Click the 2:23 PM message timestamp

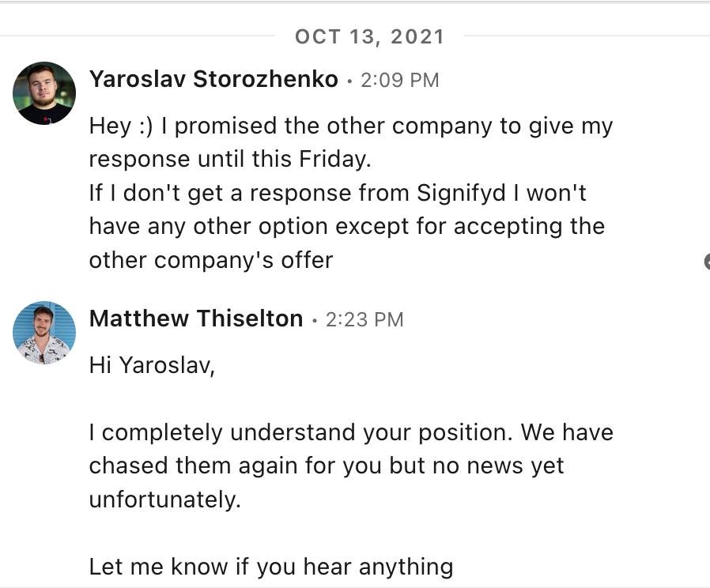click(x=364, y=319)
